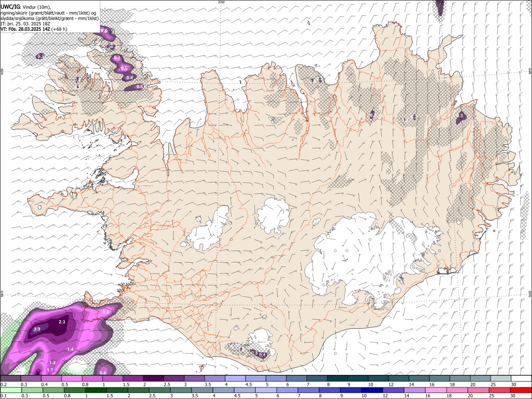Image resolution: width=532 pixels, height=399 pixels.
Task: Click the 10 label in the top legend row
Action: coord(370,384)
